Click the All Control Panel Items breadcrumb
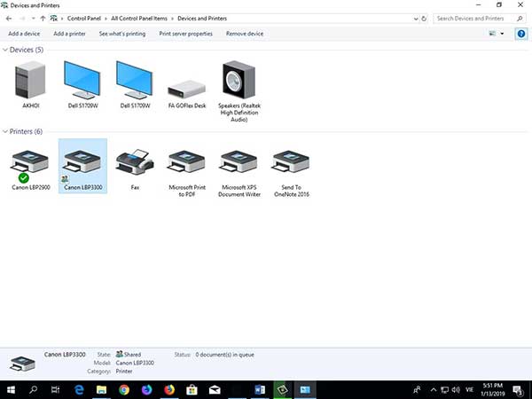 click(139, 19)
